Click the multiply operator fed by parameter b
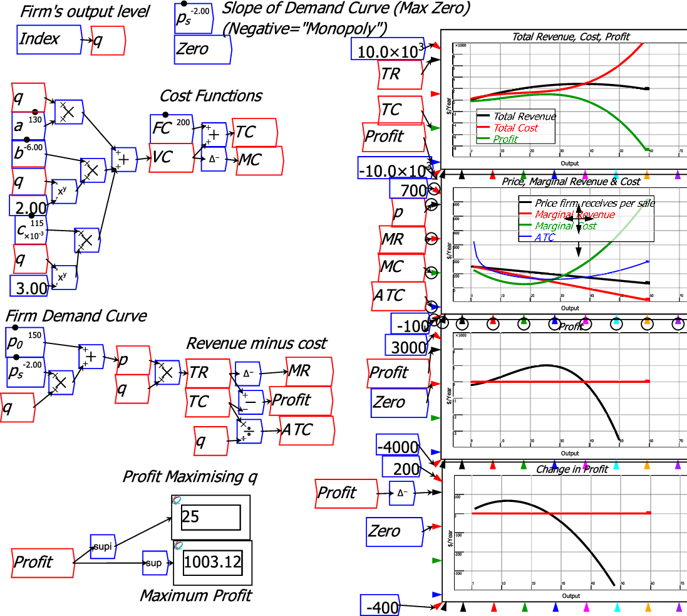Image resolution: width=687 pixels, height=616 pixels. point(93,170)
